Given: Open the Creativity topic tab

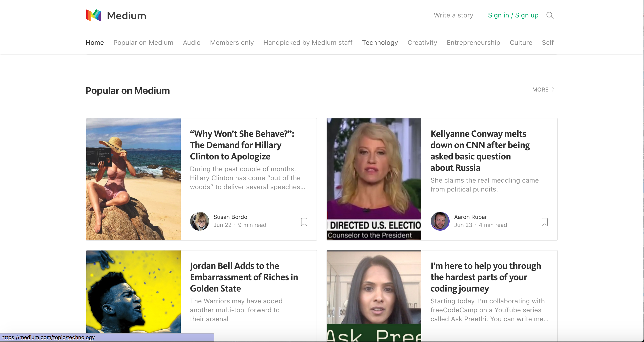Looking at the screenshot, I should click(x=422, y=42).
